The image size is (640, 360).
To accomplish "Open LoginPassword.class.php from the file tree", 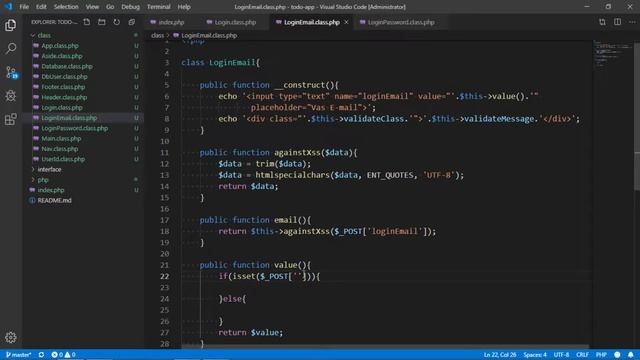I will pyautogui.click(x=75, y=128).
